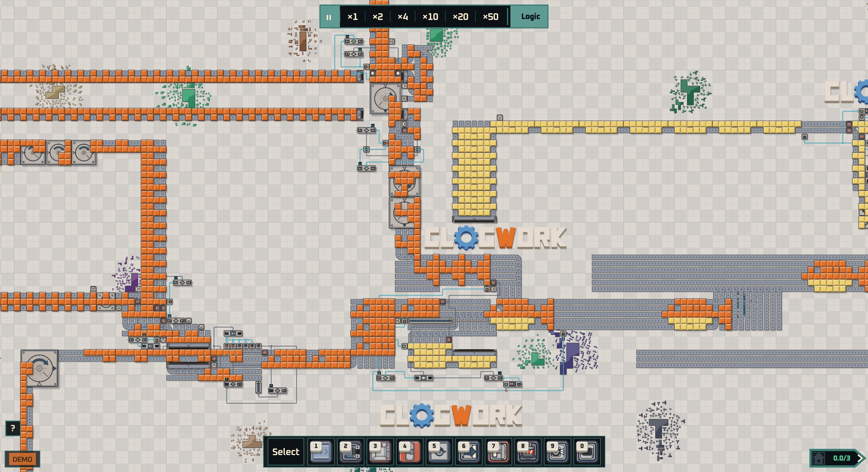Select the orange gear machine in slot 4
Image resolution: width=868 pixels, height=472 pixels.
[410, 451]
